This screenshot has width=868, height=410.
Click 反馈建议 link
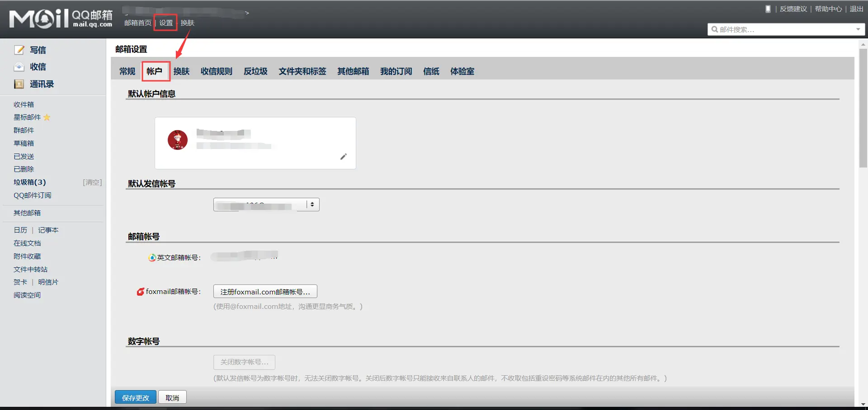point(793,9)
